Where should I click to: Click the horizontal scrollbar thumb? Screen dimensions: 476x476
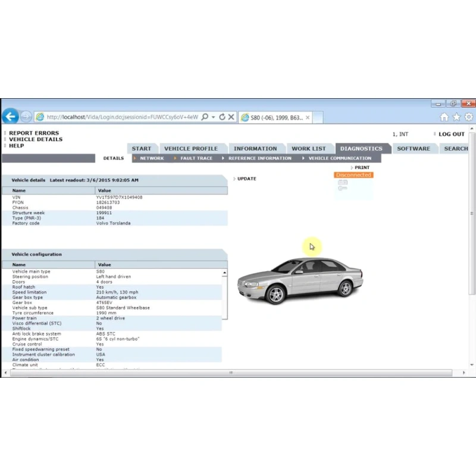[x=231, y=372]
